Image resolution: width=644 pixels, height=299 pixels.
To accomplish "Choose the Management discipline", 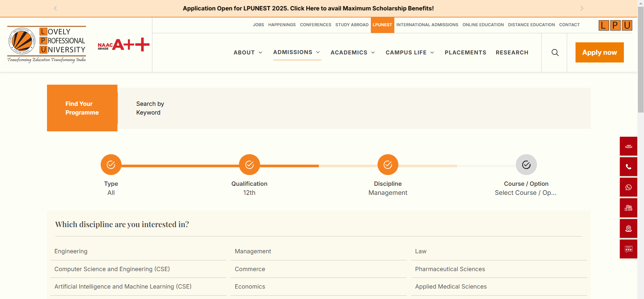I will coord(318,251).
